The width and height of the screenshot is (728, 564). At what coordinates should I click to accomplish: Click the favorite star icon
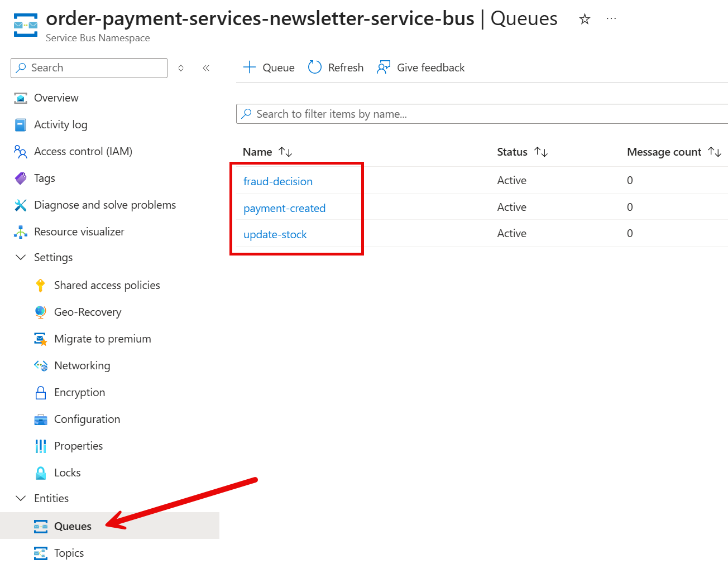(585, 20)
